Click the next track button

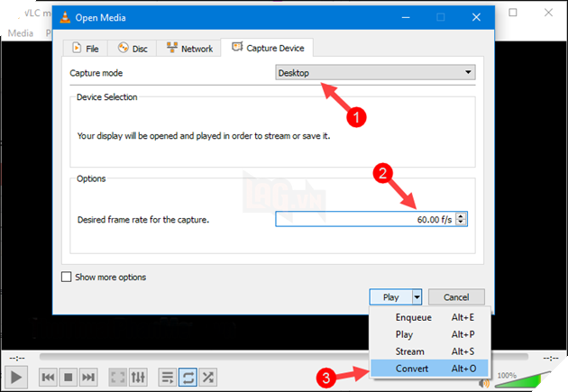coord(88,378)
